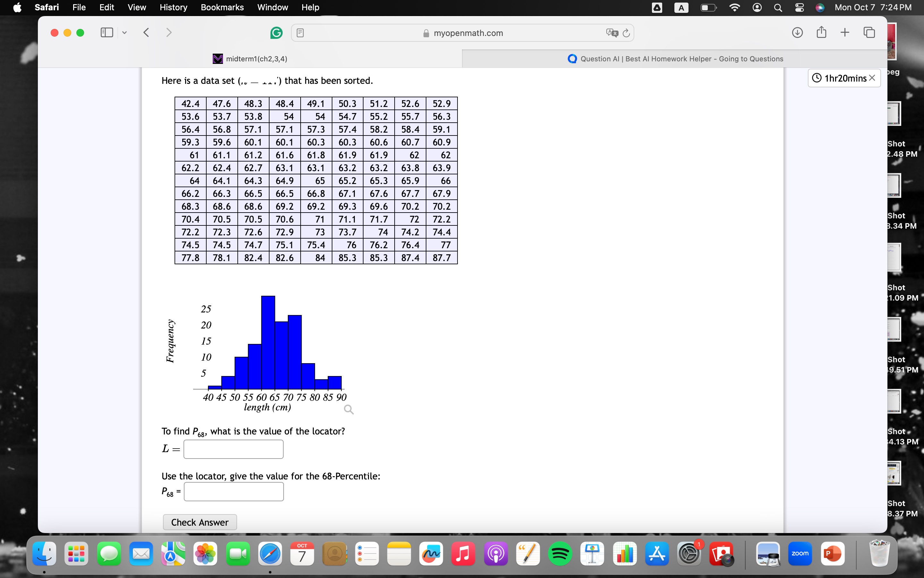
Task: Open Freeform from the Dock
Action: coord(431,554)
